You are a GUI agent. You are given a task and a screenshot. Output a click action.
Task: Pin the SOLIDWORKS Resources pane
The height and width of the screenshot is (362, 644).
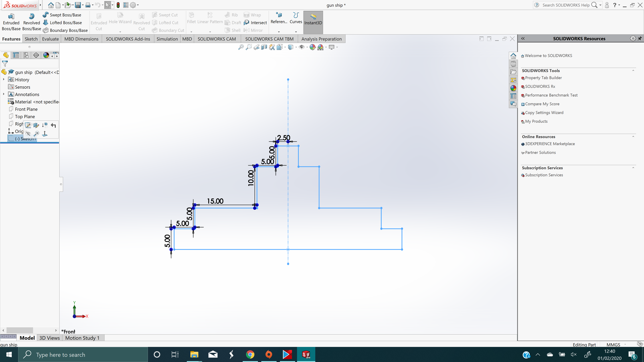pos(640,39)
